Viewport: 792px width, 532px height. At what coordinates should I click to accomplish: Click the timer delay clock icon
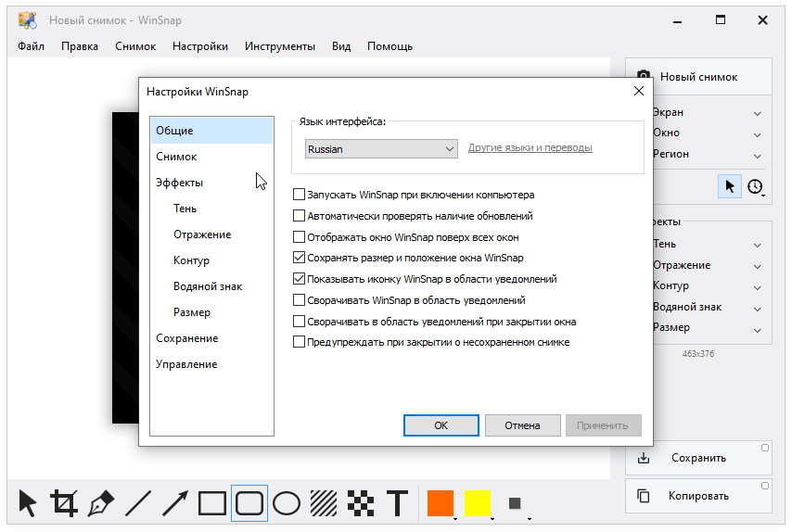coord(755,186)
